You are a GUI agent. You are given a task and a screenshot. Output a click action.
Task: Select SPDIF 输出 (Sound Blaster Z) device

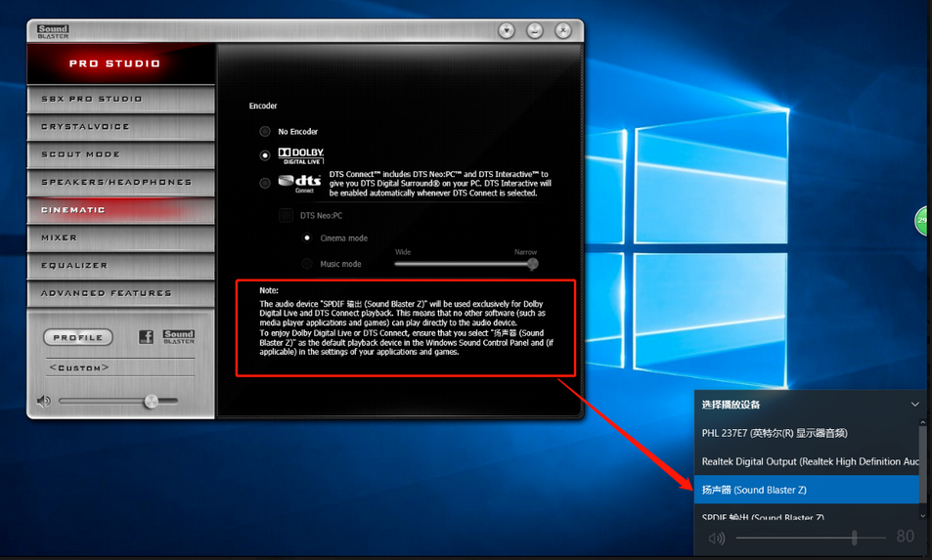point(807,515)
